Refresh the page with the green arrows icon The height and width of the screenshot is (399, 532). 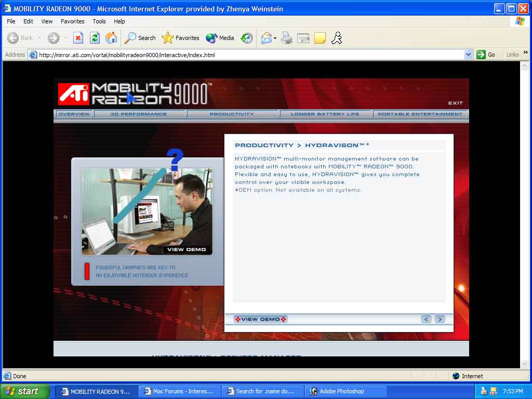click(x=95, y=38)
